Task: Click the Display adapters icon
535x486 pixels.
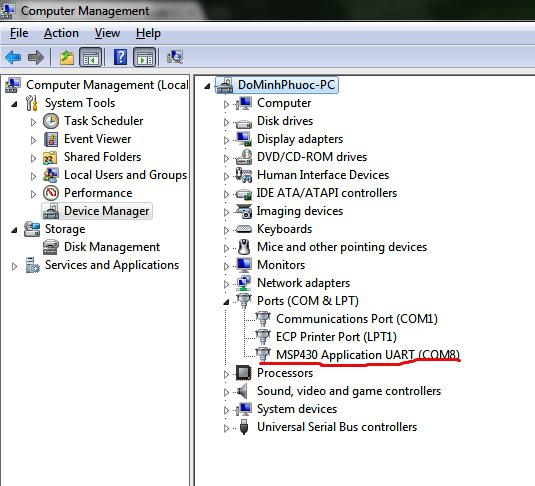Action: click(x=244, y=139)
